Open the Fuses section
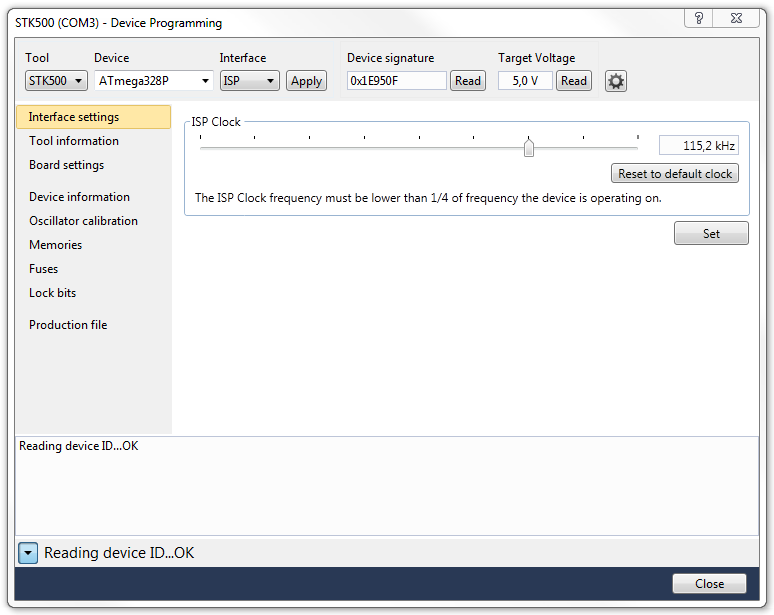The image size is (774, 615). click(x=44, y=269)
